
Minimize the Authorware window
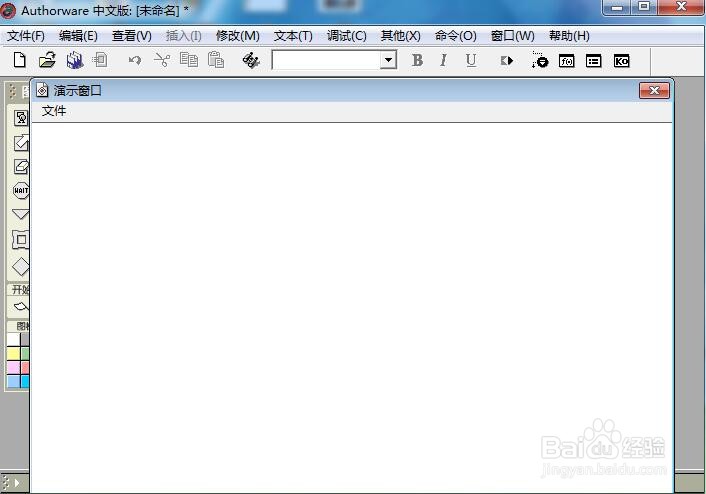click(616, 7)
